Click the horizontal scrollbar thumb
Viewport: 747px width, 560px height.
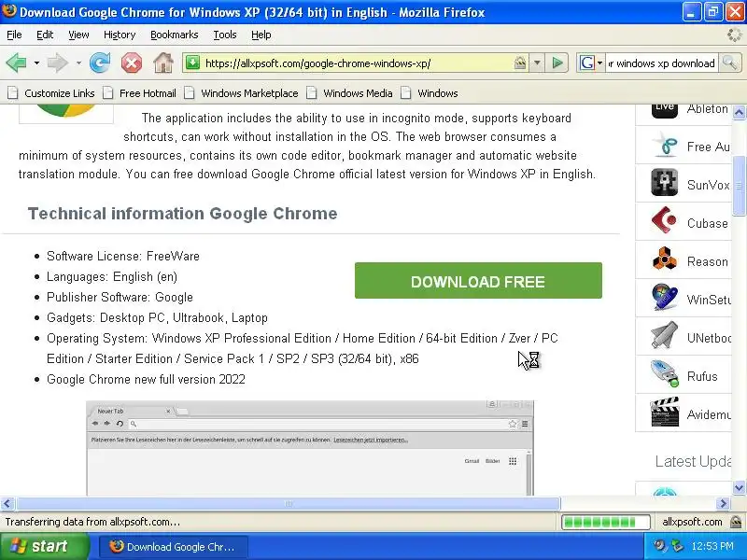pos(289,503)
